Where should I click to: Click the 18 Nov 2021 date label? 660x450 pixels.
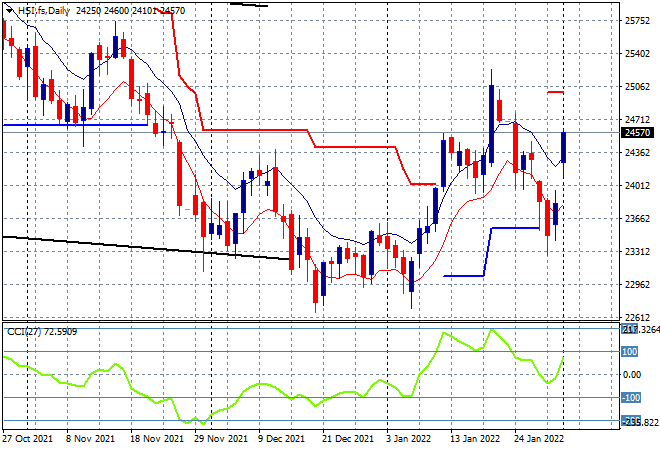(x=157, y=439)
